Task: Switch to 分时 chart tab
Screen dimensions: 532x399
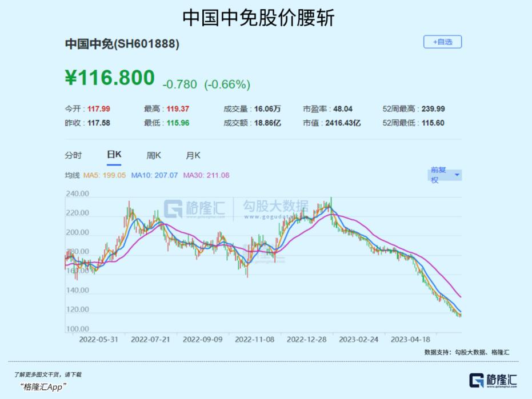Action: pos(73,155)
